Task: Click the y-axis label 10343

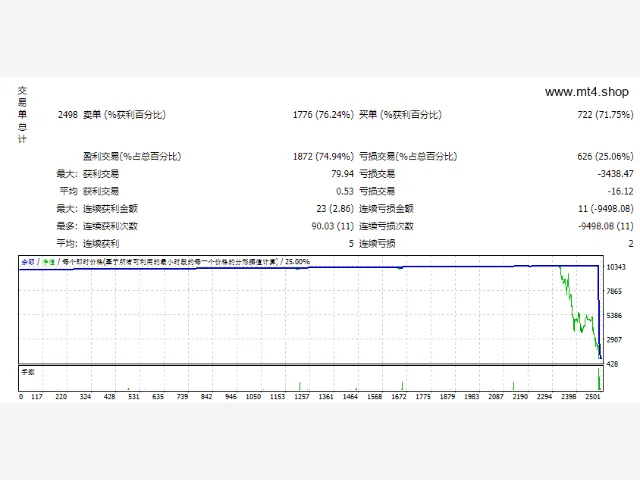Action: pos(616,267)
